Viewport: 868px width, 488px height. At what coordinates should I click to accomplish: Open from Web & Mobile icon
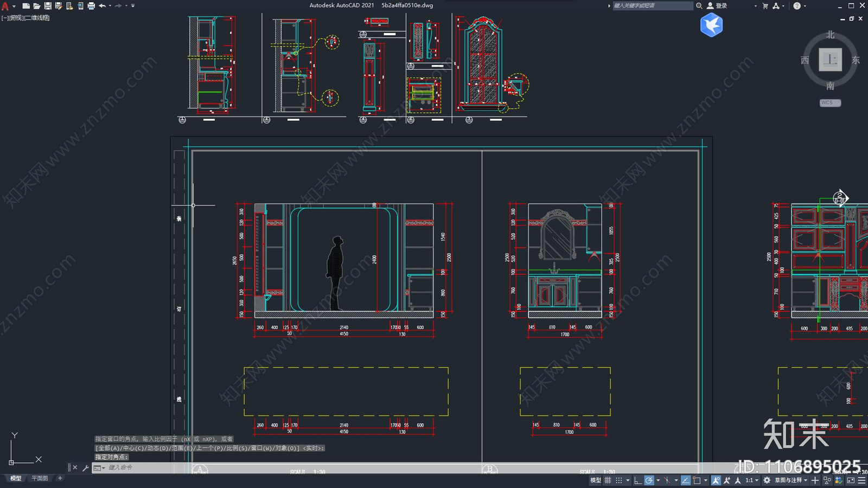[x=69, y=6]
